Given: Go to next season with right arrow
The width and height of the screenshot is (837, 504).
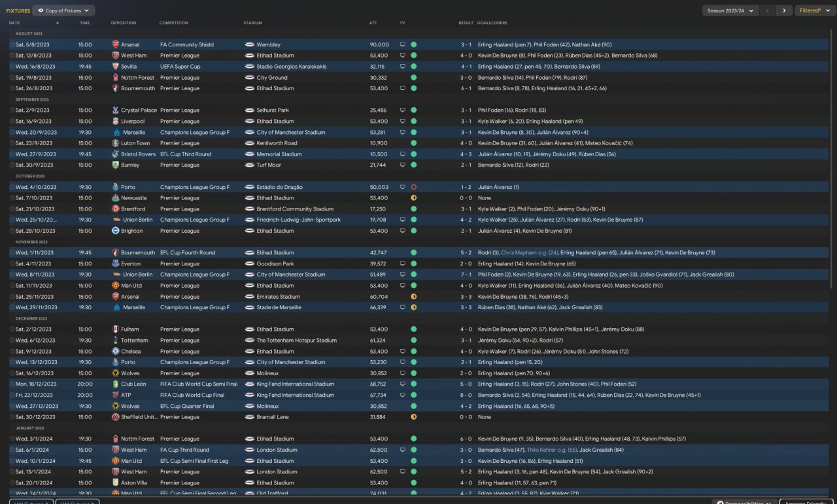Looking at the screenshot, I should pyautogui.click(x=785, y=10).
